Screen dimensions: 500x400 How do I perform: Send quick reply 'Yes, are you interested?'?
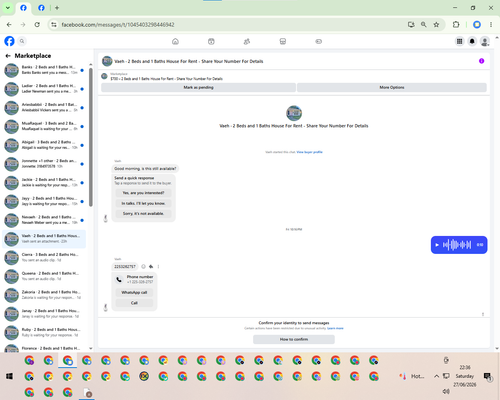pos(143,193)
